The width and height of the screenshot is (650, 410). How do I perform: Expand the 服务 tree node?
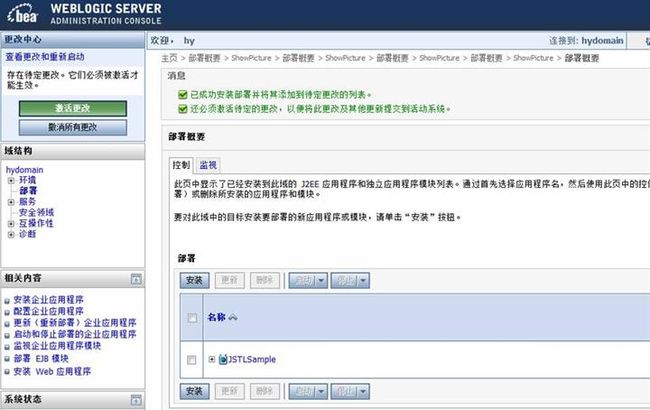coord(11,202)
